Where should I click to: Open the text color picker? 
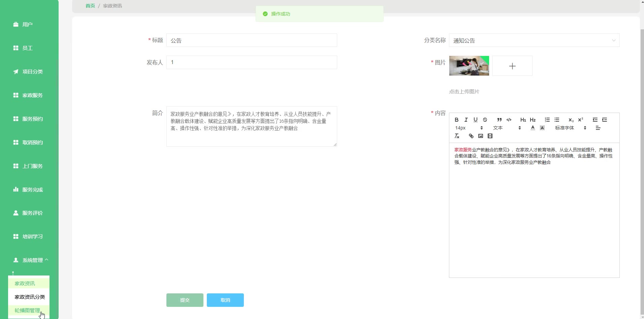coord(533,128)
